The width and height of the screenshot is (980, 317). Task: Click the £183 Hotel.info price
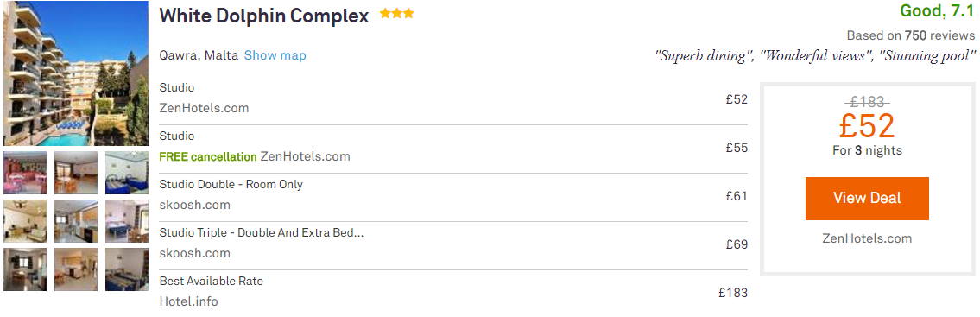733,293
